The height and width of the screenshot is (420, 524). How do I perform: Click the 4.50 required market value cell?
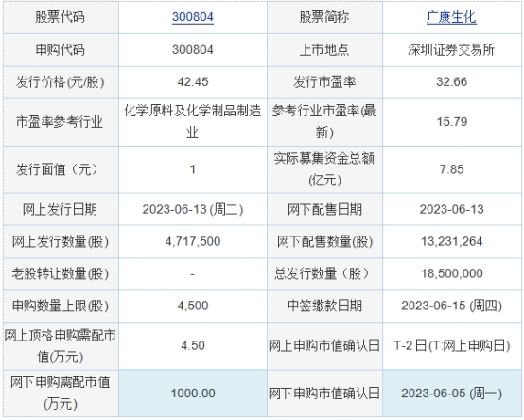(x=193, y=346)
